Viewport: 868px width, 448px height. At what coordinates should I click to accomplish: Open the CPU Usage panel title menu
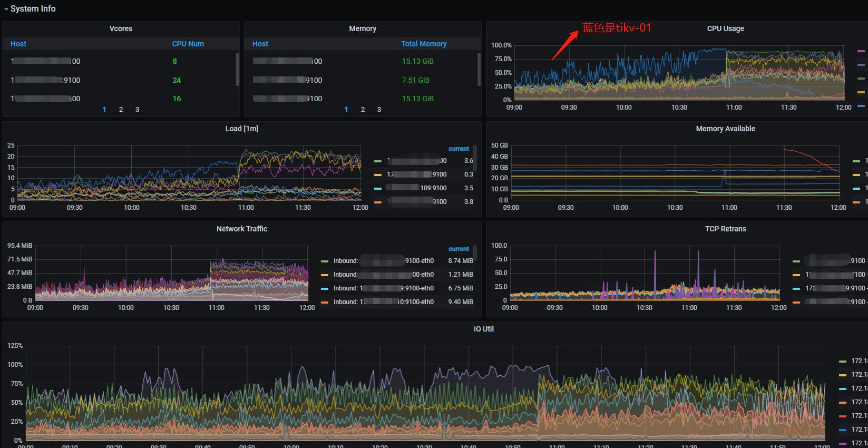point(725,28)
